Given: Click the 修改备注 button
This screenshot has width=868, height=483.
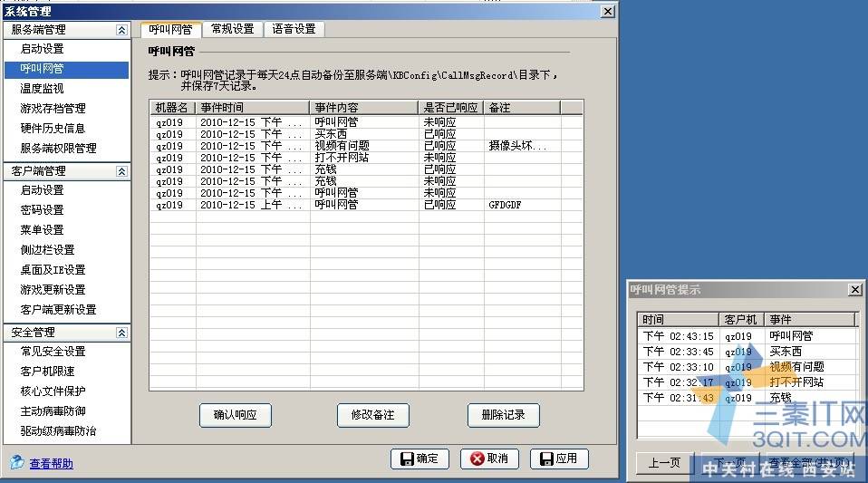Looking at the screenshot, I should point(372,415).
